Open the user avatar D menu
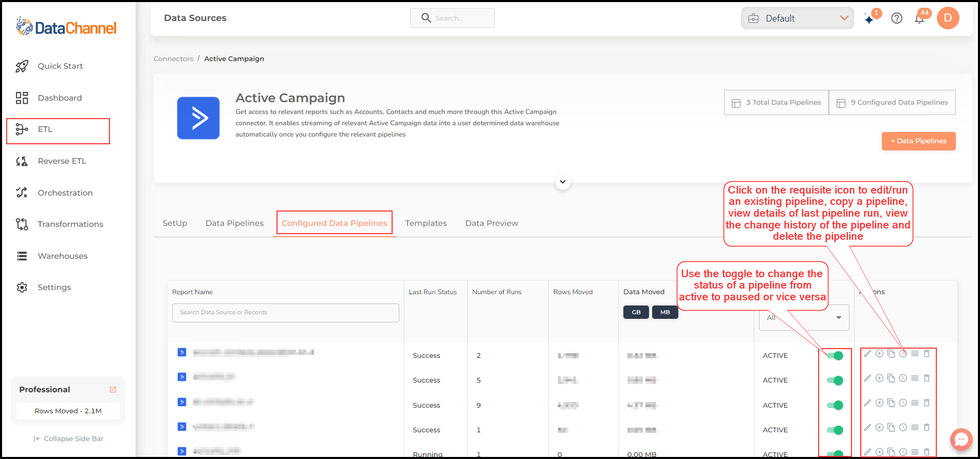This screenshot has width=980, height=459. 948,18
